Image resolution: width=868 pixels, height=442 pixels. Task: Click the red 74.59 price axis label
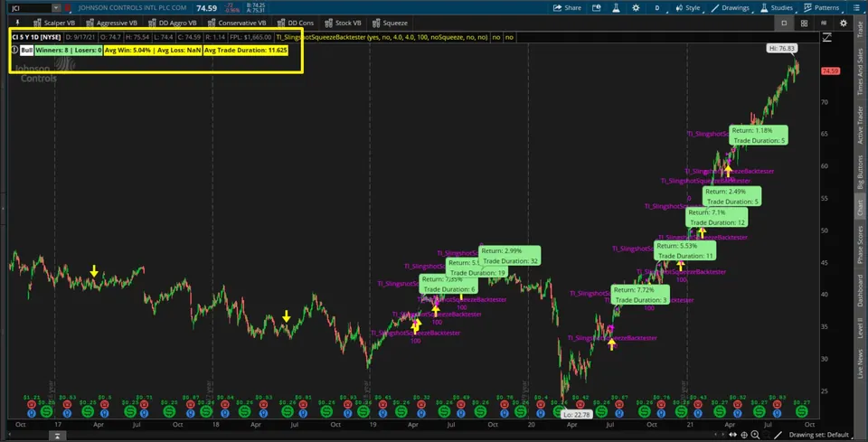(x=830, y=71)
